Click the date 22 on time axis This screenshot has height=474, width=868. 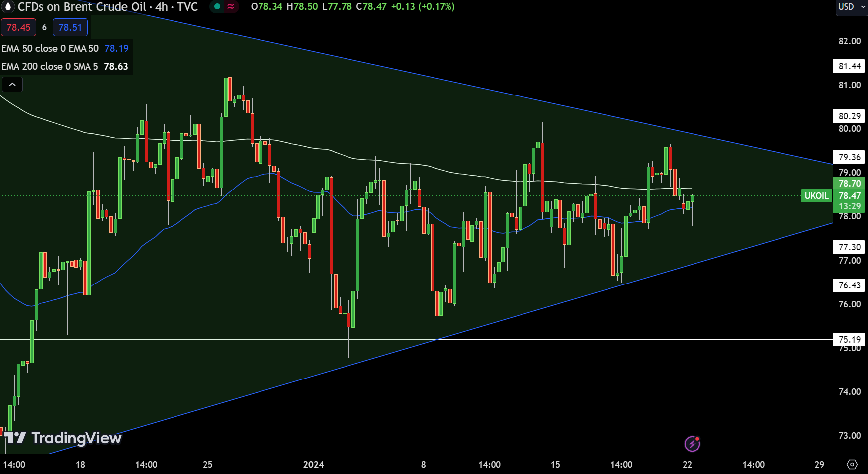pos(688,465)
